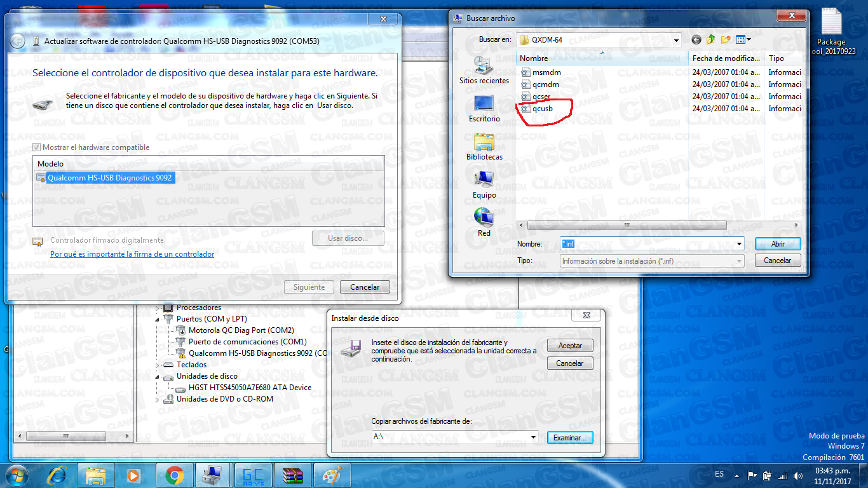Open Red in places bar
The image size is (868, 488).
click(484, 222)
